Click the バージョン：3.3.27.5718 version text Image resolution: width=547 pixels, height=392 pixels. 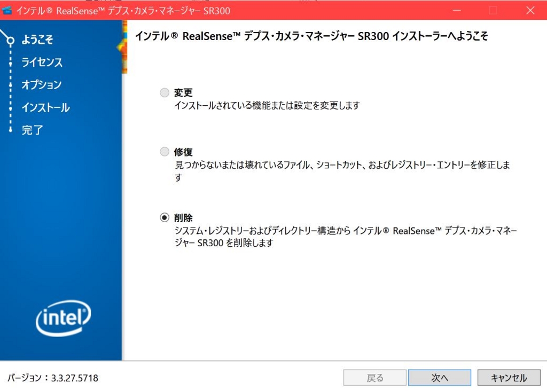pos(53,378)
